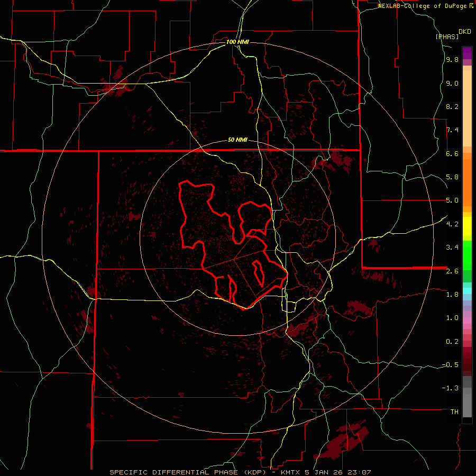Screen dimensions: 476x476
Task: Click the "[PHAS]" label above the scale
Action: coord(447,36)
